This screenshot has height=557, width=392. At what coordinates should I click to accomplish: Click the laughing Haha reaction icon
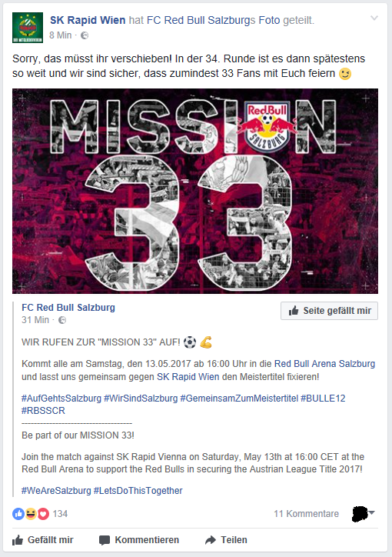tap(31, 514)
